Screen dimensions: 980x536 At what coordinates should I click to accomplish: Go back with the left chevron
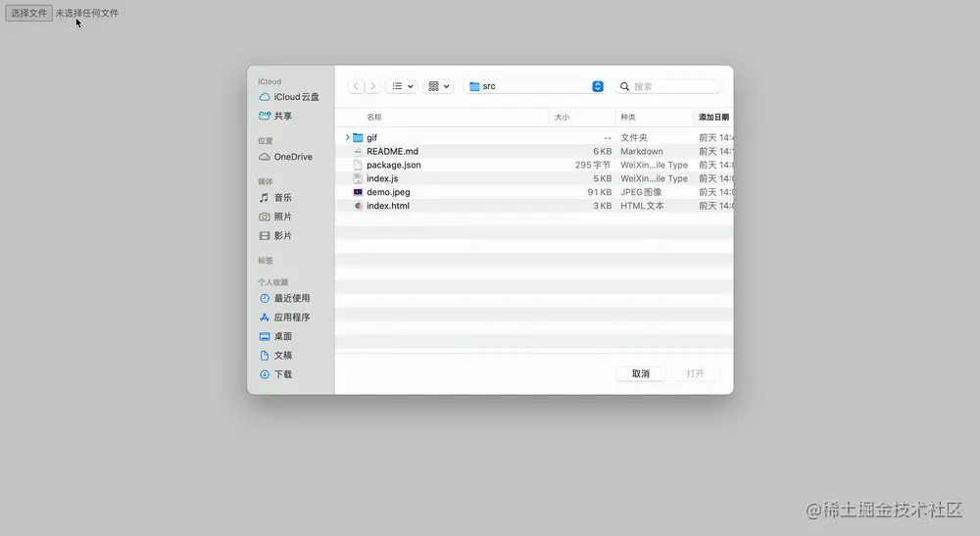(x=357, y=86)
